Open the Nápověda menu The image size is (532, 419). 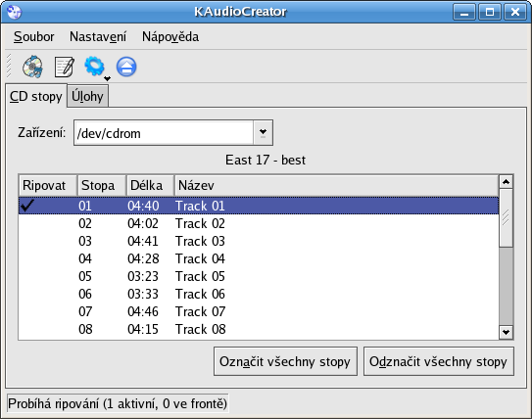(x=170, y=36)
